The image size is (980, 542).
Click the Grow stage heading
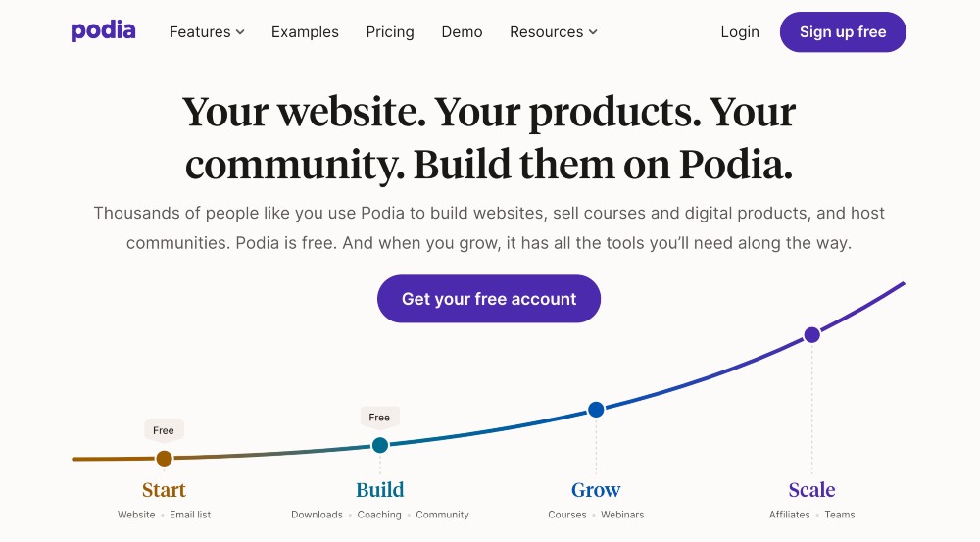coord(596,490)
